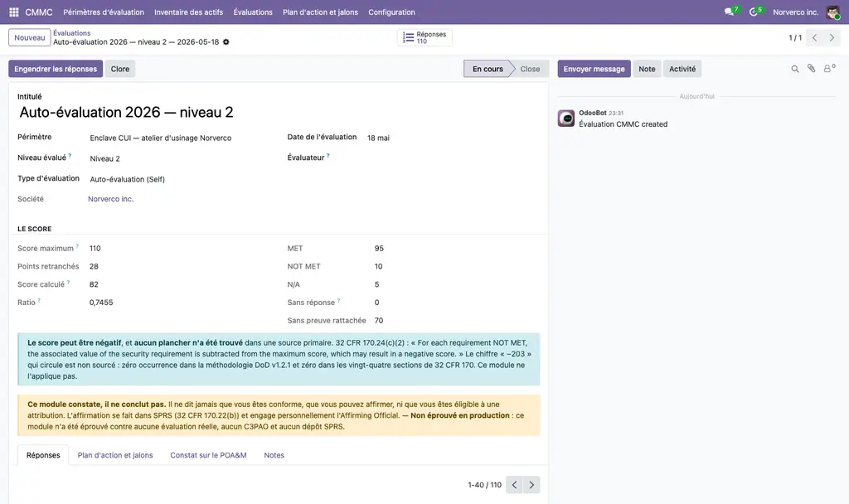Click the Ratio value 0,7455
Viewport: 849px width, 504px height.
click(101, 303)
